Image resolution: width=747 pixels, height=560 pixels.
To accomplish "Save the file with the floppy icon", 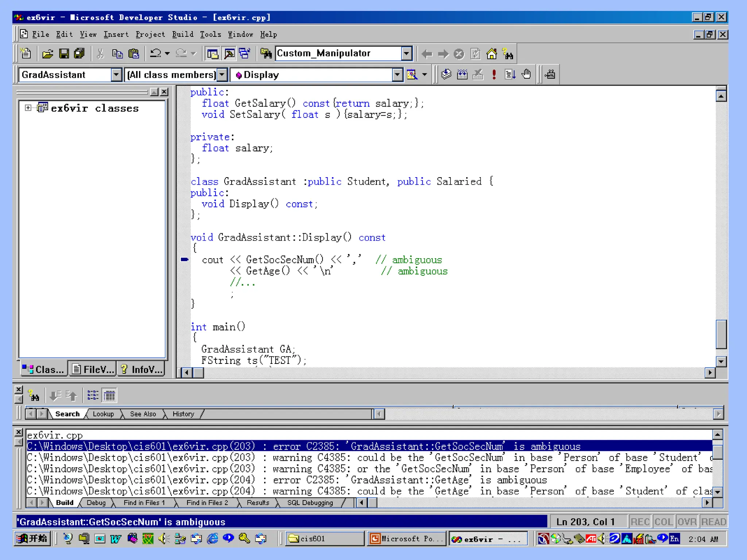I will pos(64,54).
